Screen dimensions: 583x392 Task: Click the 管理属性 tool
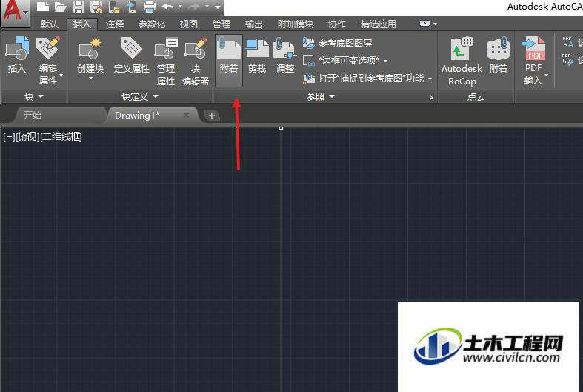click(166, 61)
